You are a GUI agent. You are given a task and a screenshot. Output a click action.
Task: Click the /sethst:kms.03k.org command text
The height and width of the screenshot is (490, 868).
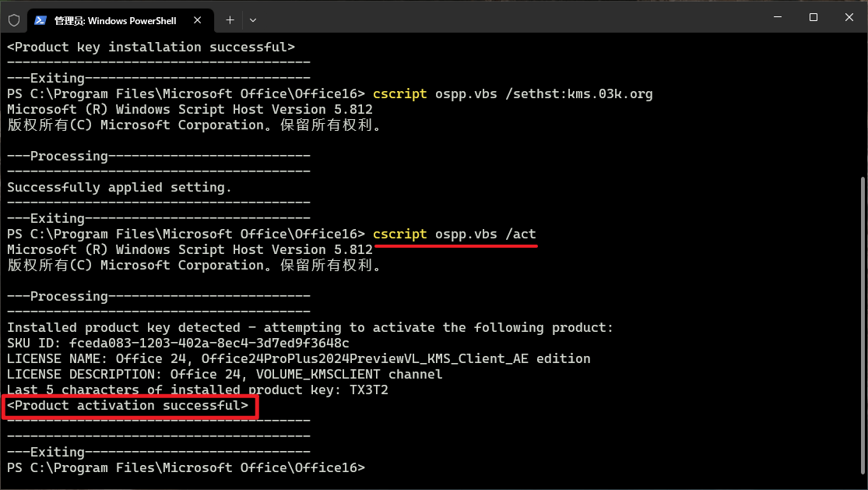click(x=578, y=94)
